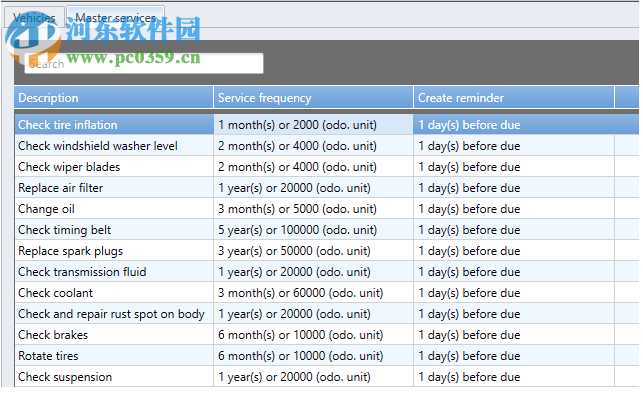This screenshot has height=393, width=643.
Task: Click frequency cell of Check wiper blades row
Action: tap(313, 167)
